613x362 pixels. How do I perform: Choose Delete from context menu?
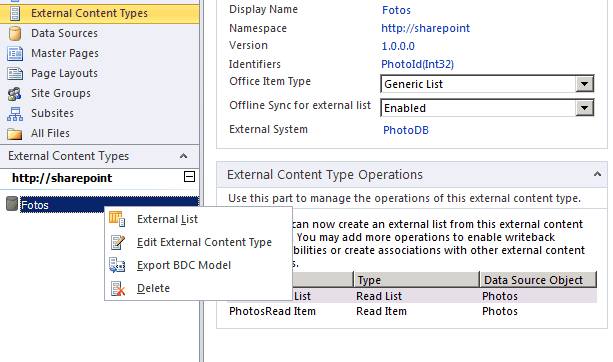pos(198,289)
